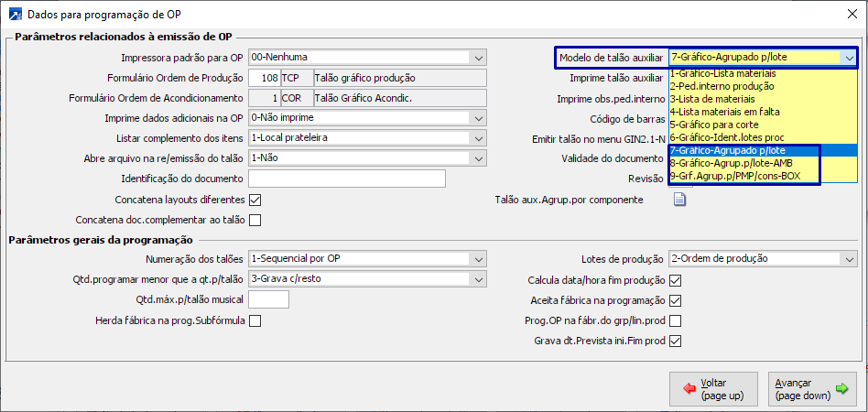
Task: Toggle Aceita fábrica na programação checkbox
Action: pyautogui.click(x=676, y=300)
